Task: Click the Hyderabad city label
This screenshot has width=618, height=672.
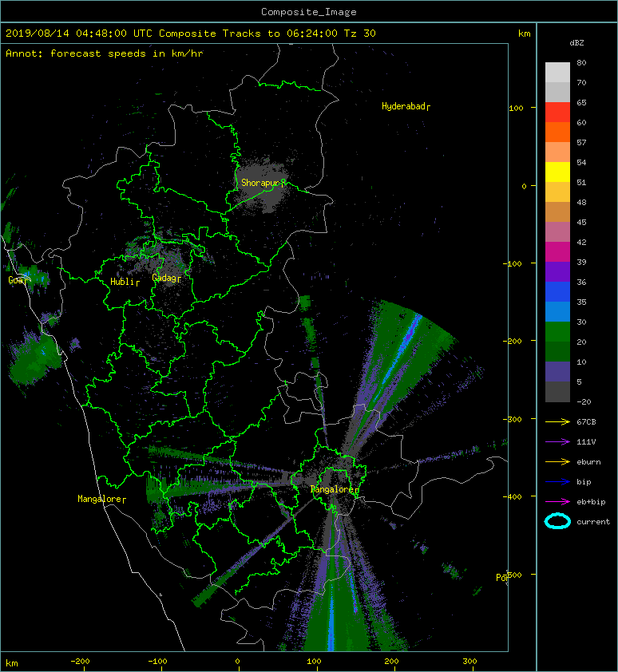Action: (406, 106)
